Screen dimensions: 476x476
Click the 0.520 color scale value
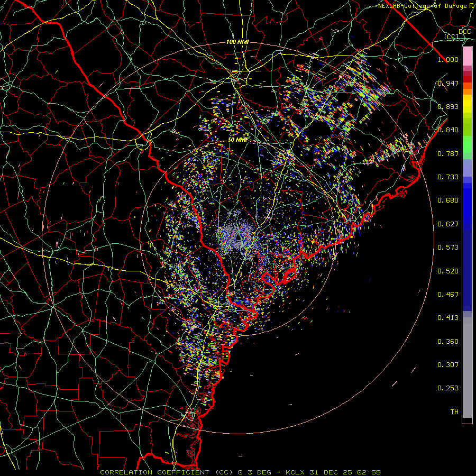click(x=448, y=271)
